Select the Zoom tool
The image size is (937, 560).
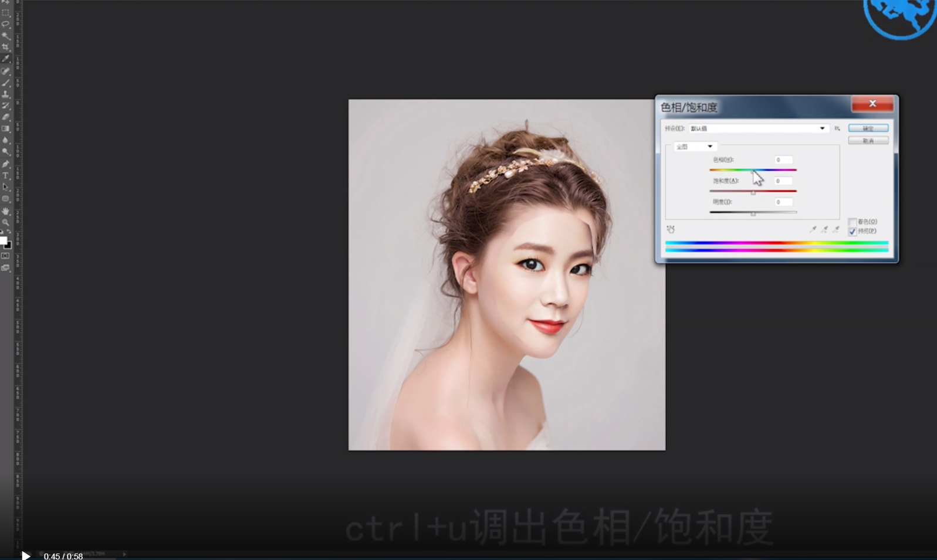6,223
